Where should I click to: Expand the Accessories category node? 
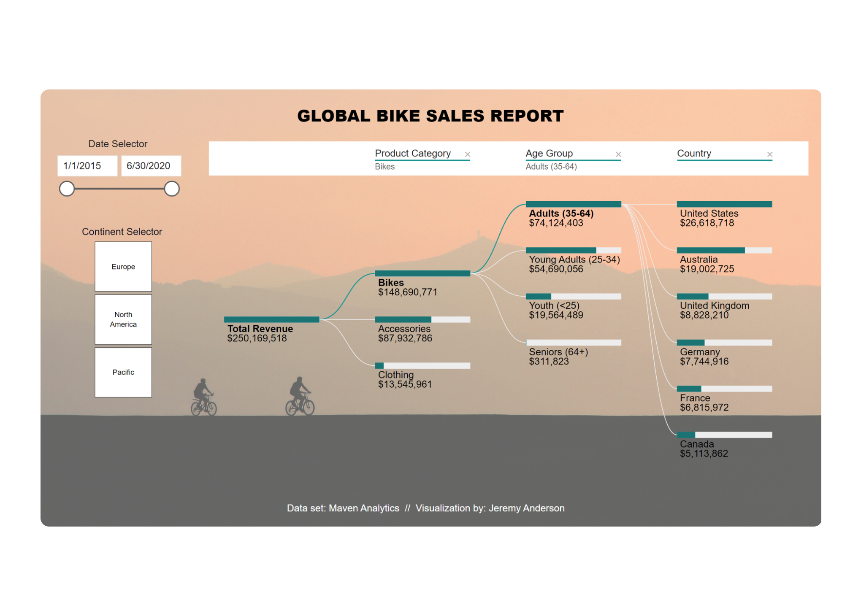[x=422, y=319]
